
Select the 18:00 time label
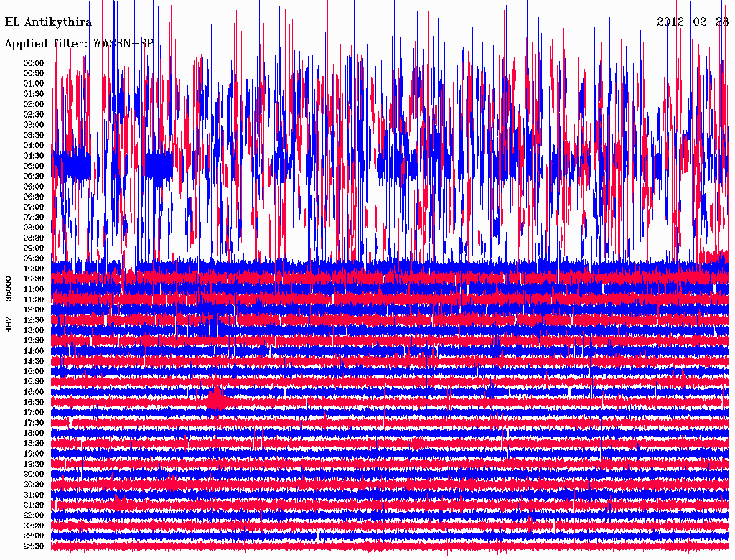pyautogui.click(x=34, y=434)
